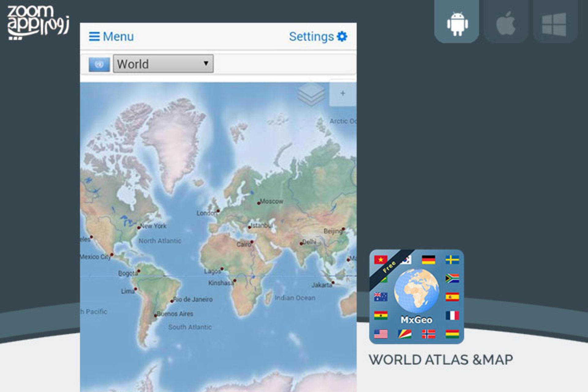This screenshot has height=392, width=588.
Task: Select the Moscow city marker
Action: [x=258, y=203]
